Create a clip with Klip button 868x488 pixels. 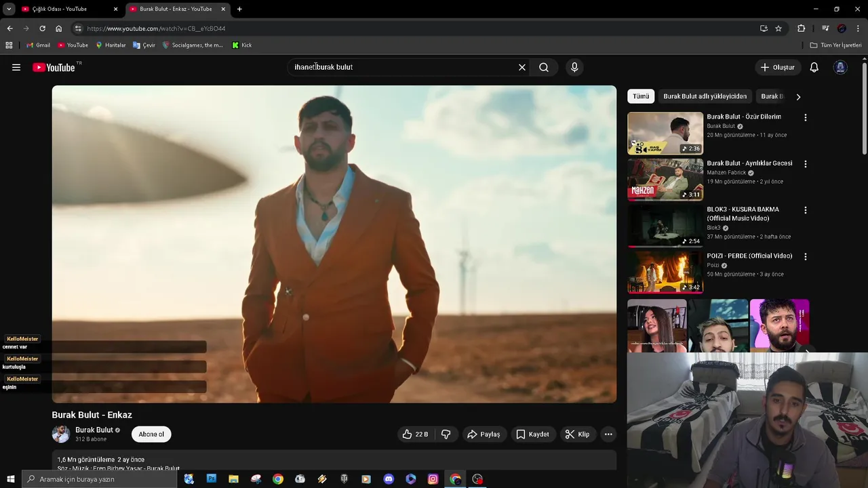577,434
